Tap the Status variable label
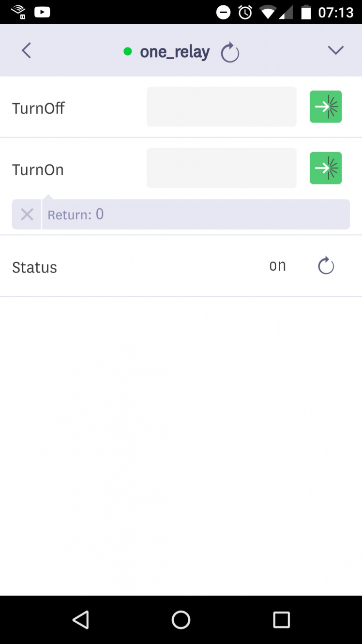This screenshot has height=644, width=362. pos(35,267)
